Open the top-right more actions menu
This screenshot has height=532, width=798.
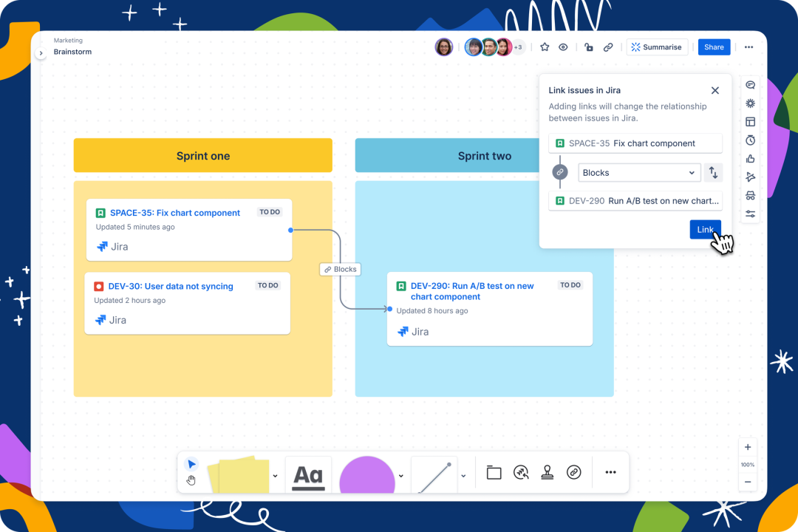coord(748,47)
